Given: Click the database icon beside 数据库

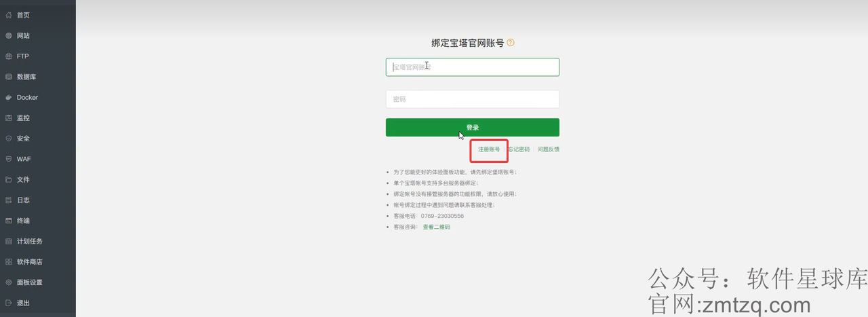Looking at the screenshot, I should coord(9,77).
